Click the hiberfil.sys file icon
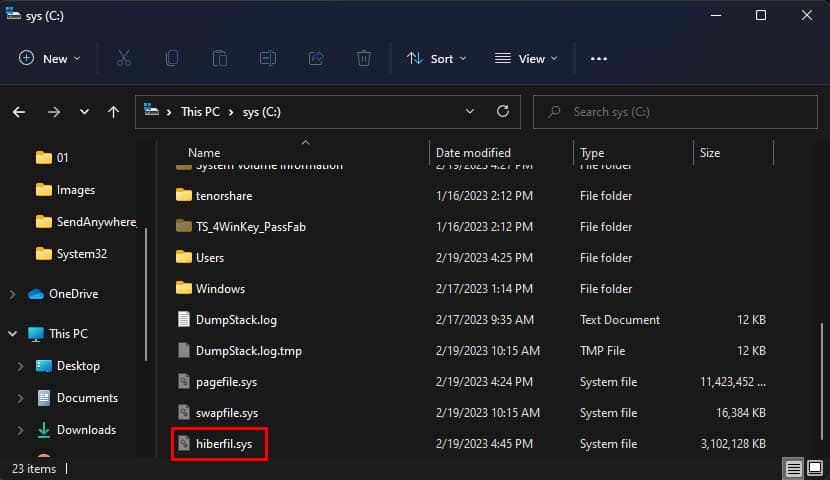Image resolution: width=830 pixels, height=480 pixels. (184, 443)
